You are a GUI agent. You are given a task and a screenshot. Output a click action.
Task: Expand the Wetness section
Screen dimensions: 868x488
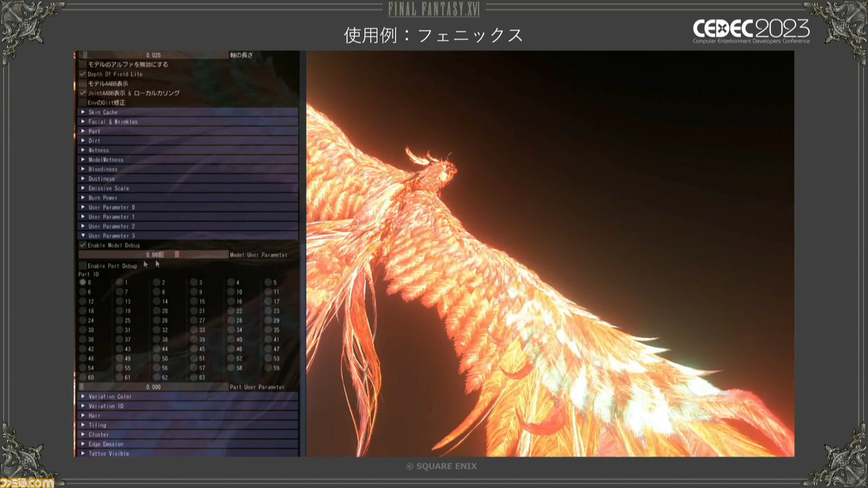click(x=188, y=150)
